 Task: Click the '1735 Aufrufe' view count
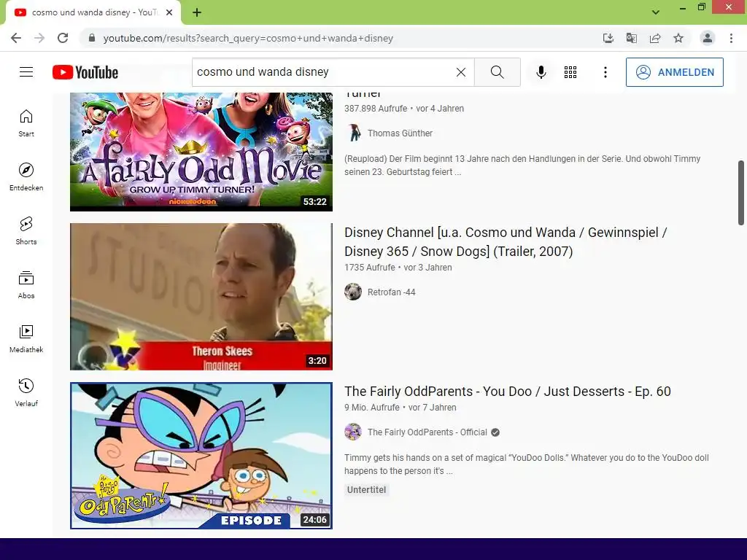point(369,268)
